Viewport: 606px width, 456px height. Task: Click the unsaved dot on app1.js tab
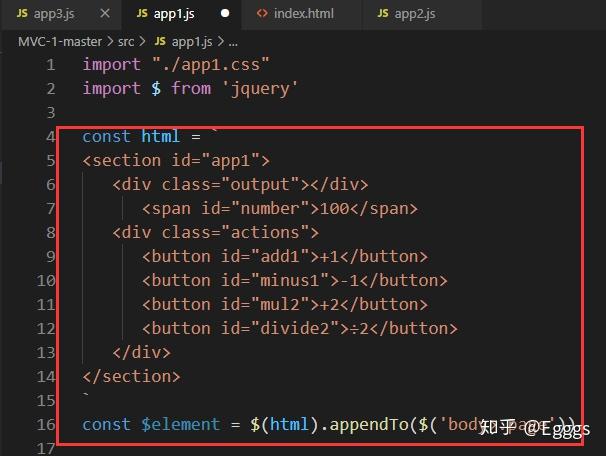[225, 14]
